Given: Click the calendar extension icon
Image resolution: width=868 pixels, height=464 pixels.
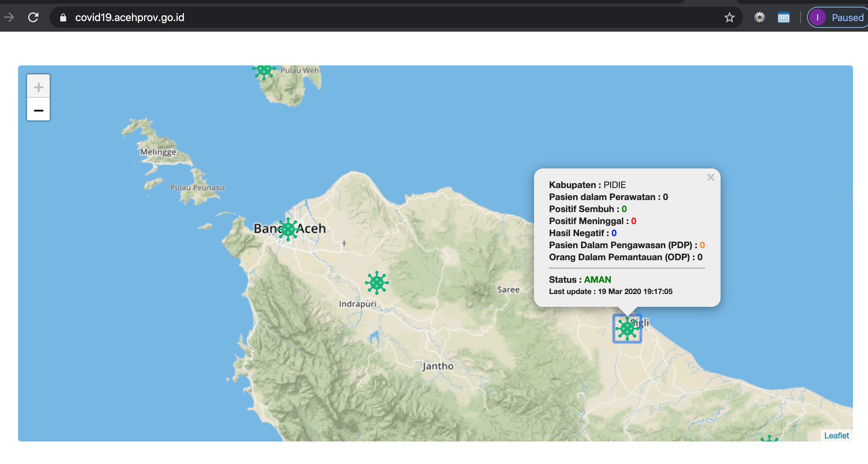Looking at the screenshot, I should tap(784, 17).
